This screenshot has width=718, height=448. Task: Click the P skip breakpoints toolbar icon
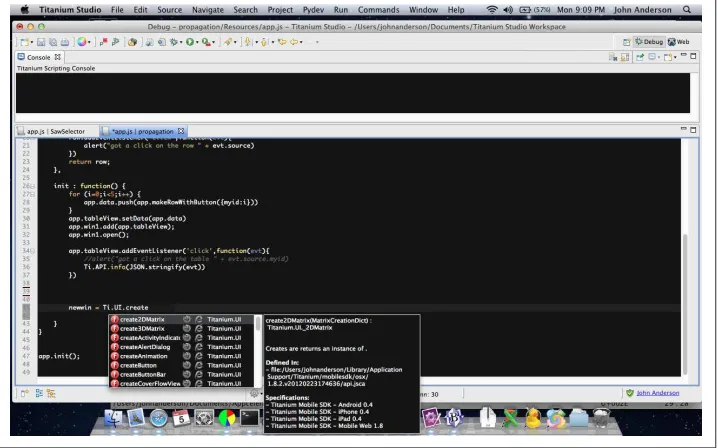coord(103,42)
